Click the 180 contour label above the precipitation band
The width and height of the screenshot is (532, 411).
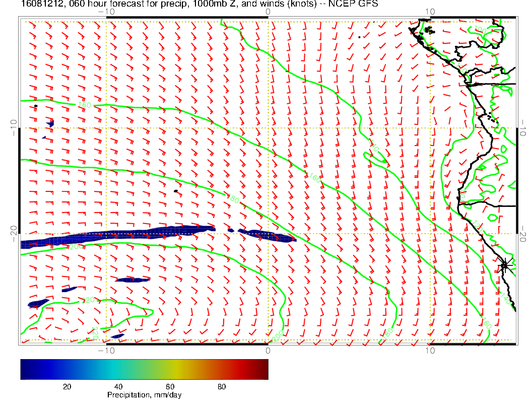tap(233, 200)
